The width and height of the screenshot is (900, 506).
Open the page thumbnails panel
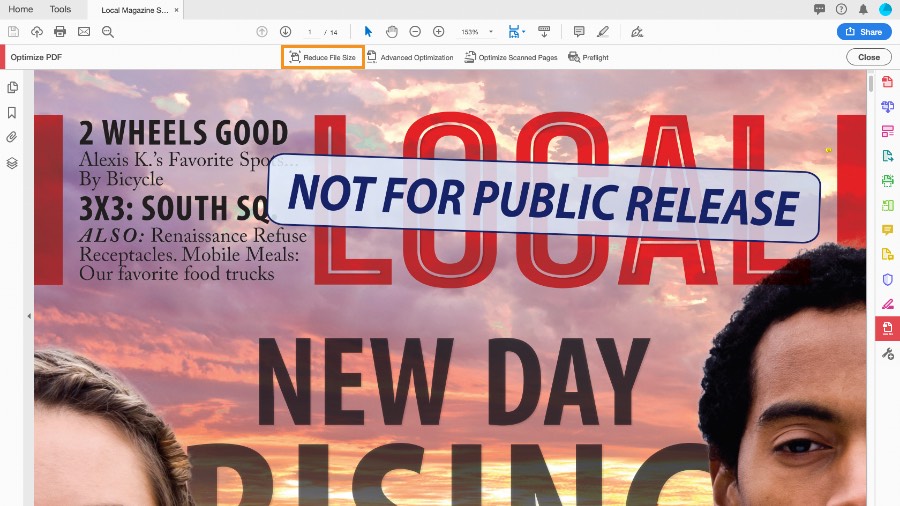(x=12, y=88)
